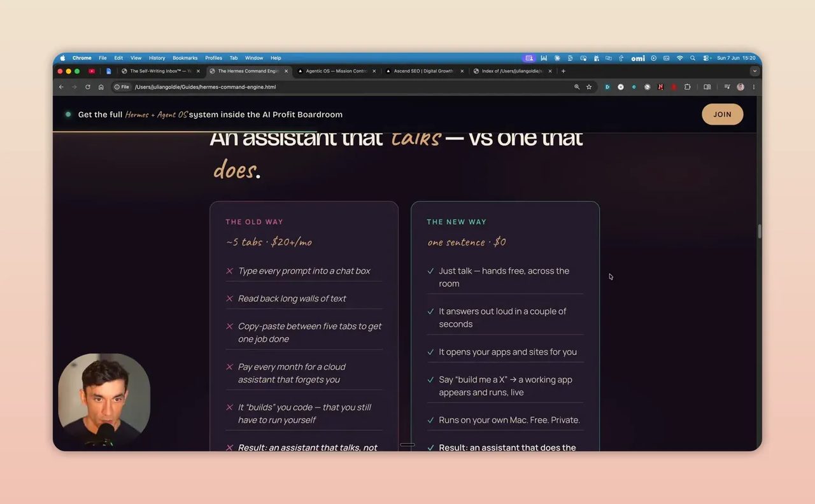The height and width of the screenshot is (504, 815).
Task: Open the media controls icon
Action: [x=727, y=87]
